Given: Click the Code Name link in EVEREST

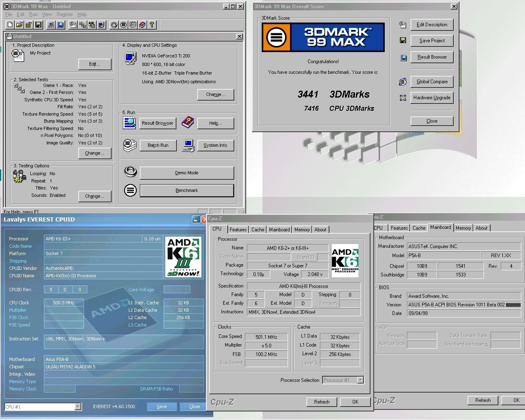Looking at the screenshot, I should [x=20, y=246].
